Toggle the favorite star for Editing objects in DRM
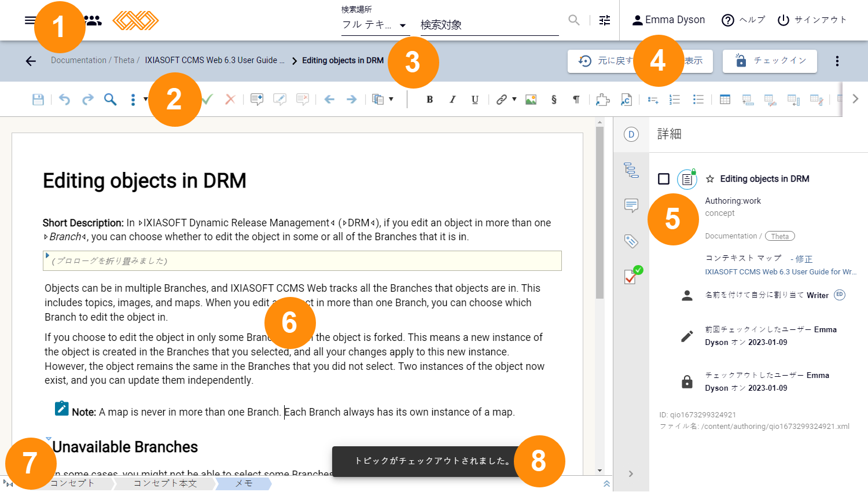Screen dimensions: 868x492 click(710, 179)
